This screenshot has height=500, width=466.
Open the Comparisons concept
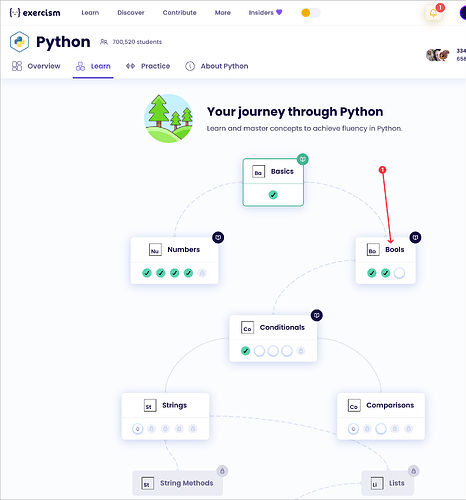381,416
